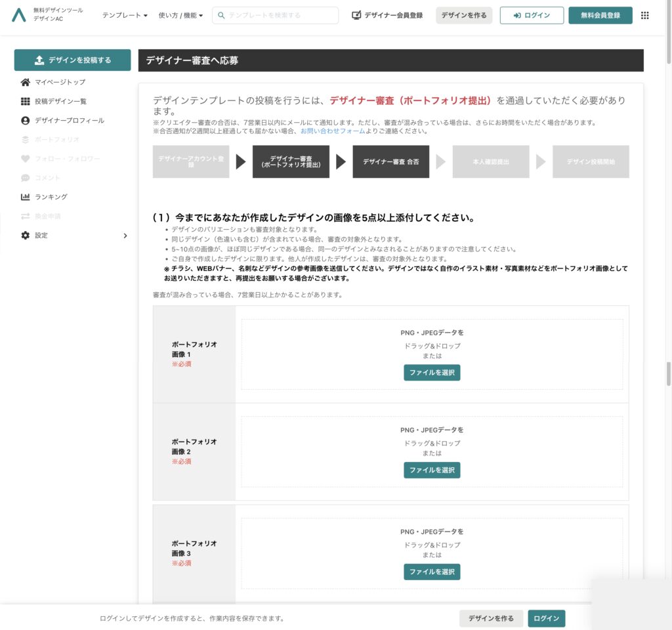
Task: Choose file for ポートフォリオ画像 1
Action: [432, 373]
